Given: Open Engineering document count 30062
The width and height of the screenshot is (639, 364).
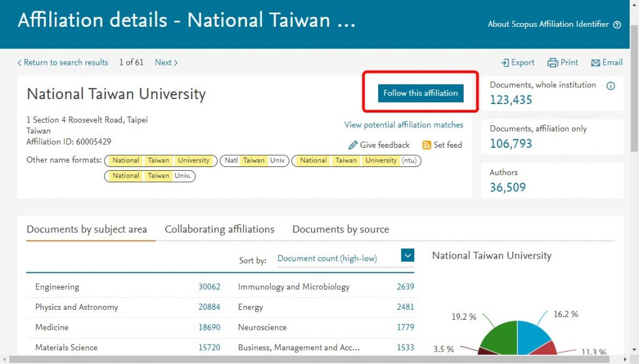Looking at the screenshot, I should 209,287.
